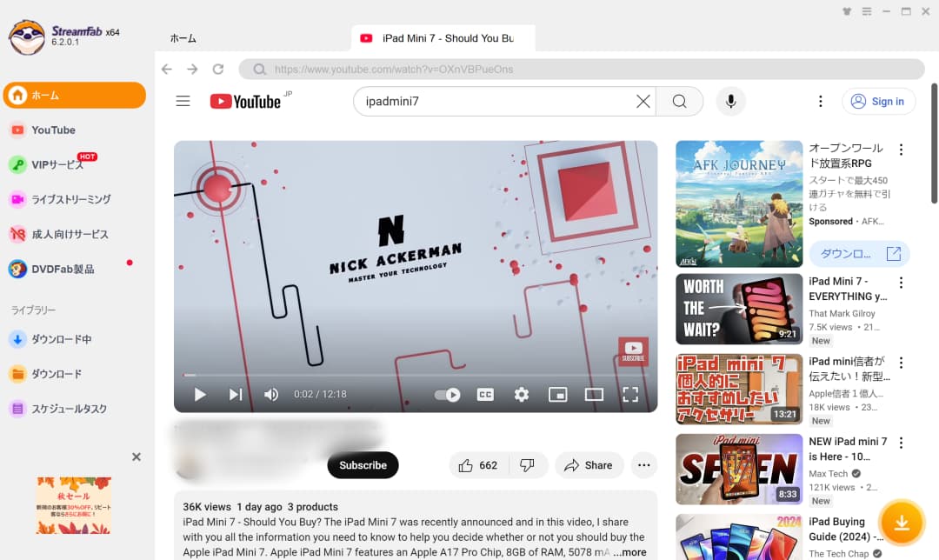The width and height of the screenshot is (939, 560).
Task: Open the YouTube hamburger guide menu
Action: 183,101
